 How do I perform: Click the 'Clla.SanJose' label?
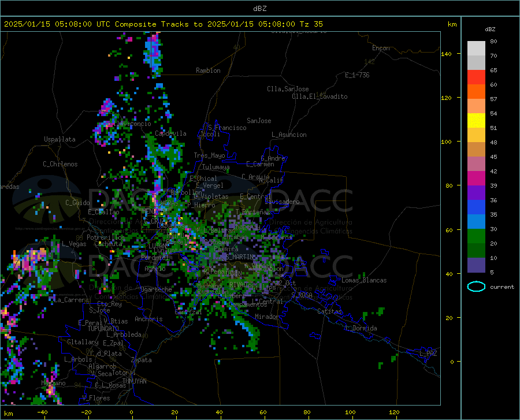point(288,89)
